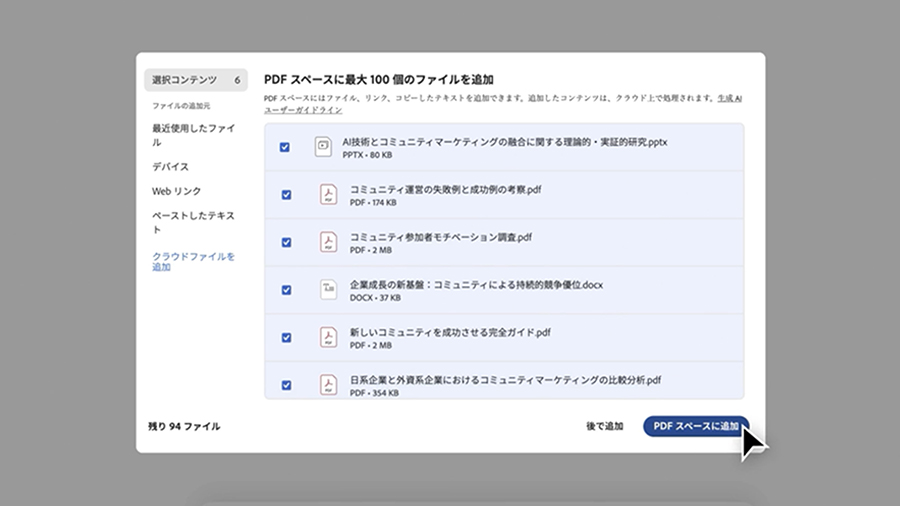
Task: Click クラウドファイルを追加 link
Action: (x=193, y=261)
